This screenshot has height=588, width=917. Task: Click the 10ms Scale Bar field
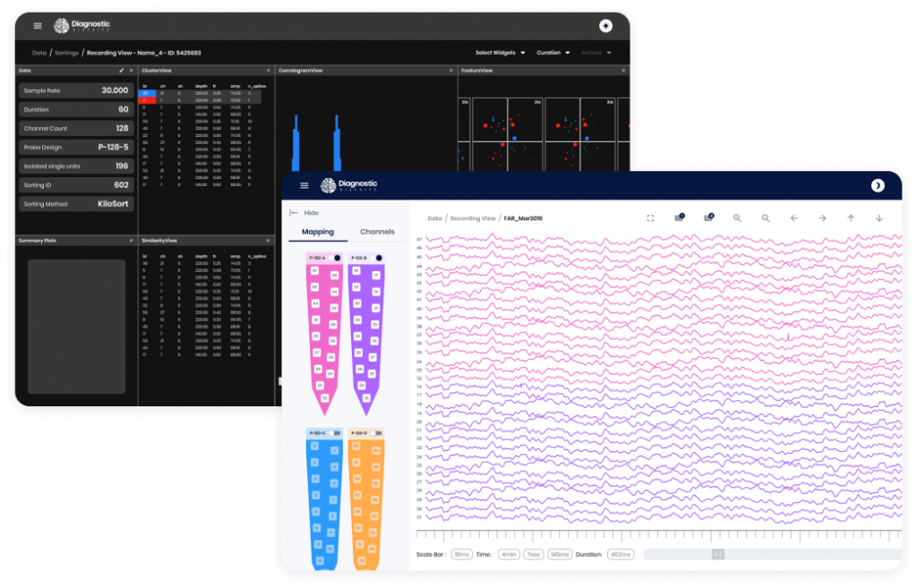(x=460, y=554)
